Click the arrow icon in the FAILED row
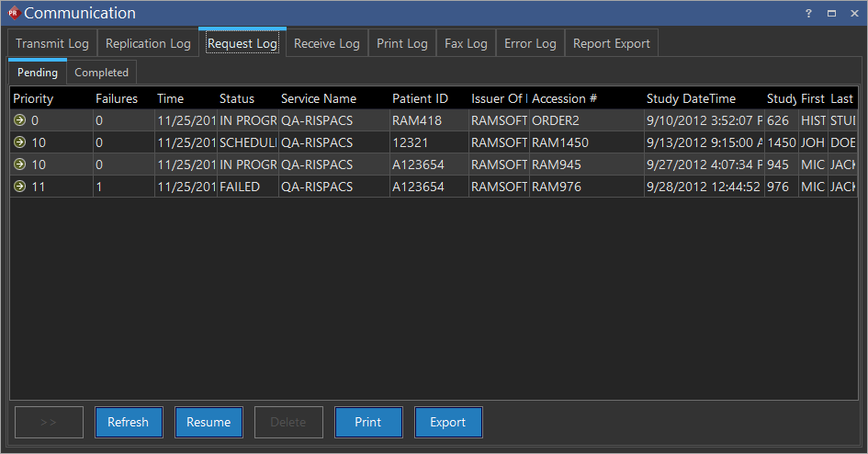The width and height of the screenshot is (868, 454). coord(19,187)
